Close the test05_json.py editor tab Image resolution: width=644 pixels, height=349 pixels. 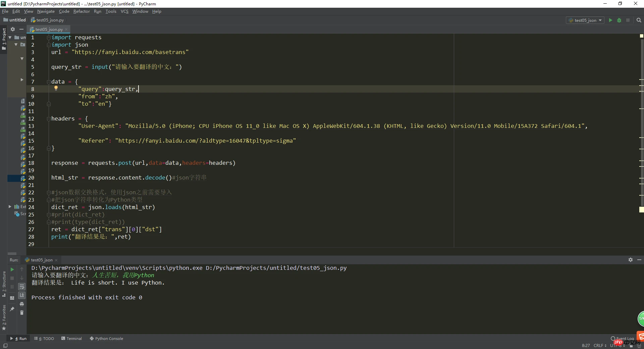[x=66, y=30]
